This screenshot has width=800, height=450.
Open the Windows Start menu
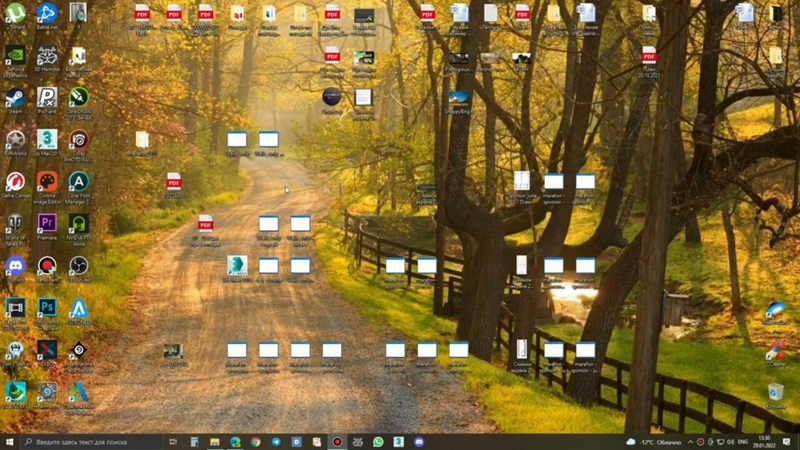(9, 442)
